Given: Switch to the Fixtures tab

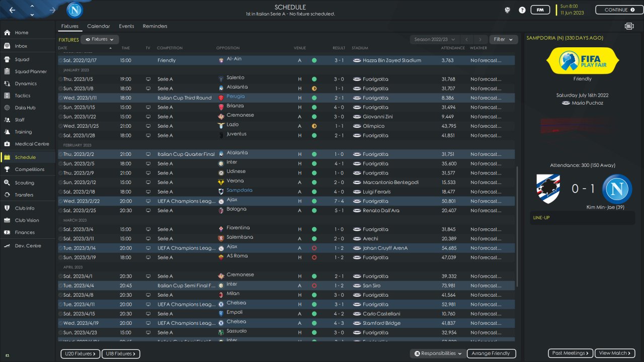Looking at the screenshot, I should pos(70,26).
